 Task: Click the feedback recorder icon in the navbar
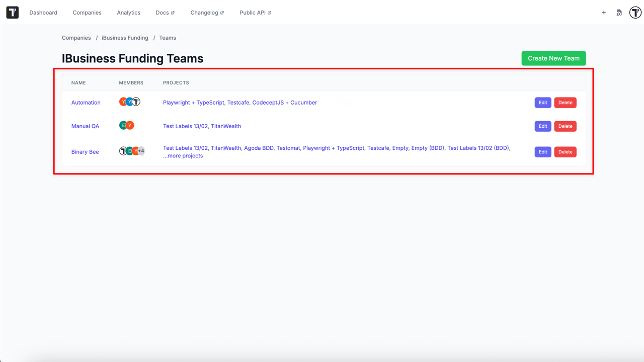(619, 13)
